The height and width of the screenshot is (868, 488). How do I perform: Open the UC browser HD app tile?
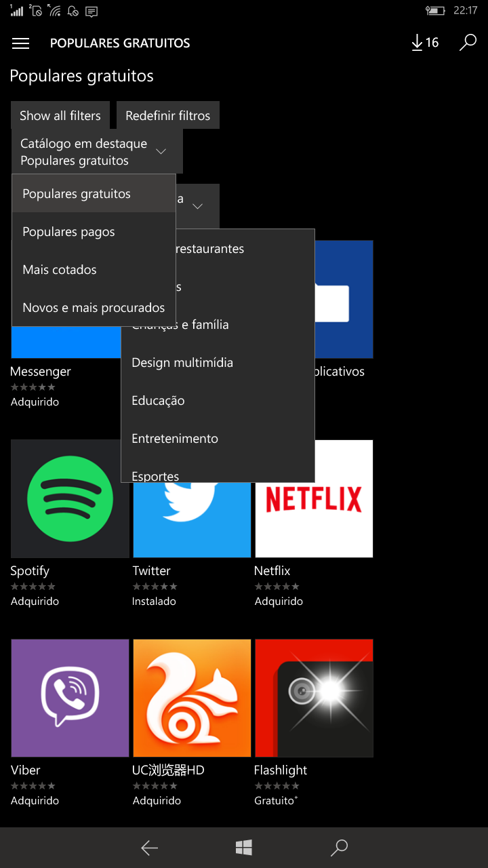192,698
